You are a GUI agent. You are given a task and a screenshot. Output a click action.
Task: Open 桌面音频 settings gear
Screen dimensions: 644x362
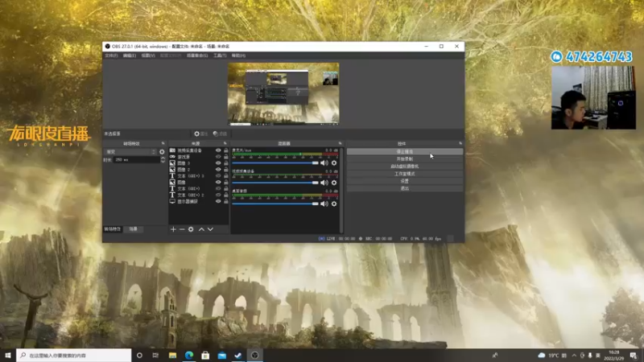point(334,204)
